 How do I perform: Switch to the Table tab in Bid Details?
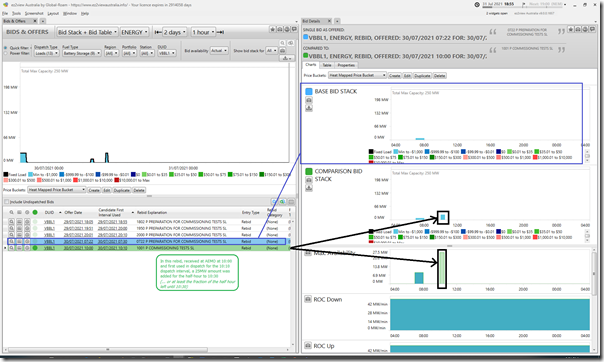(327, 65)
